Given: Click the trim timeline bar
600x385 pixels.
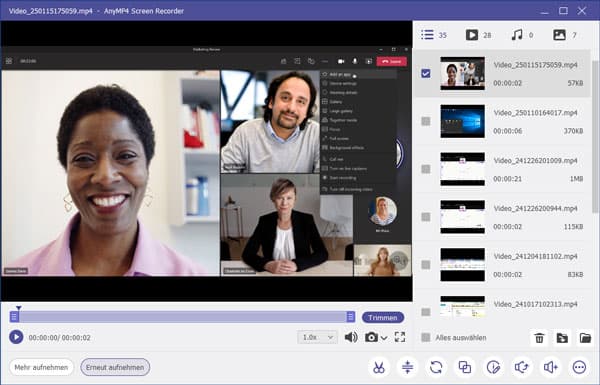Looking at the screenshot, I should (183, 316).
